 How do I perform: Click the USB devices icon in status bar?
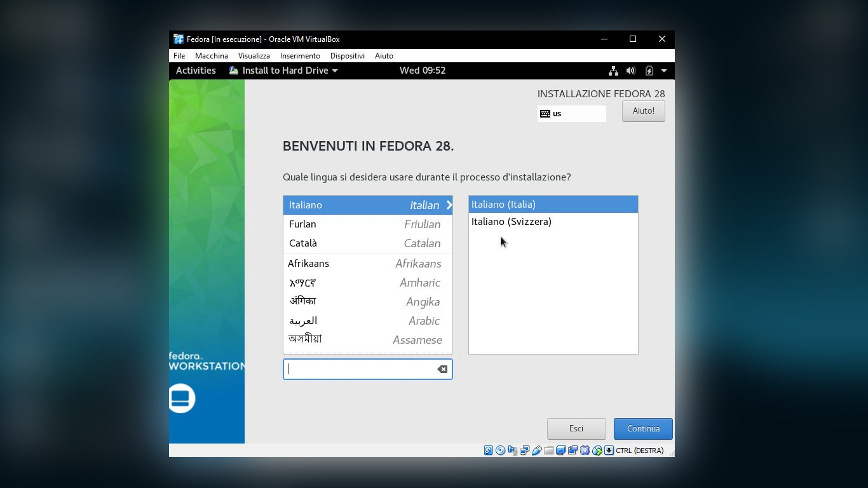(537, 450)
